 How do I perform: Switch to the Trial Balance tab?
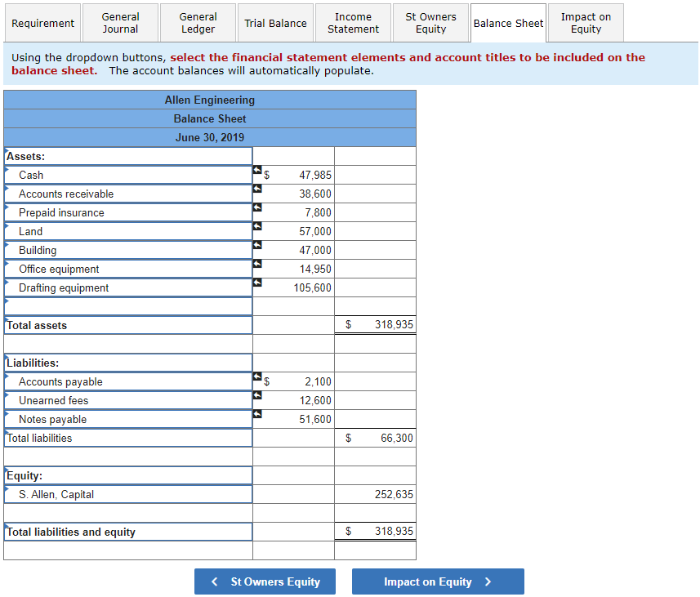[275, 23]
